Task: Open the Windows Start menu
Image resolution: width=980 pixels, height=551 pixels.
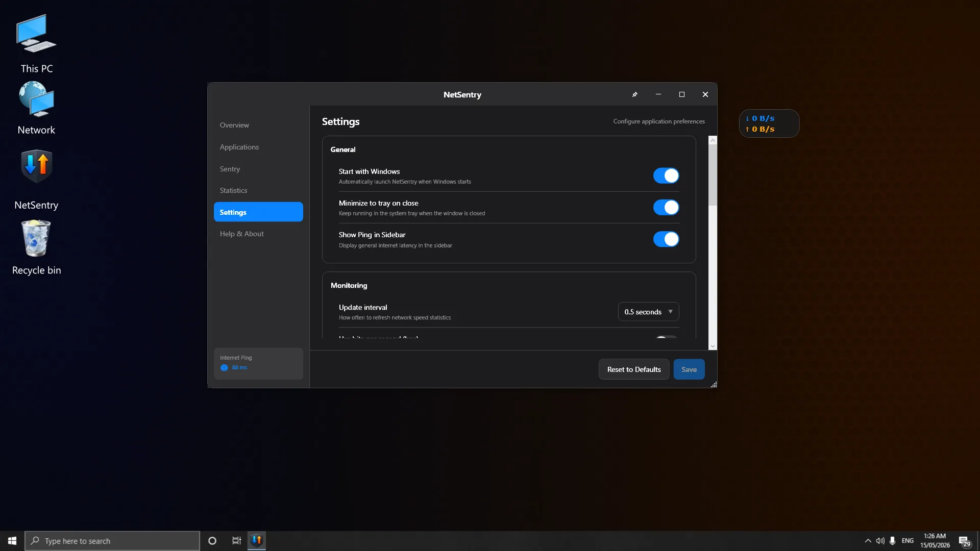Action: tap(12, 541)
